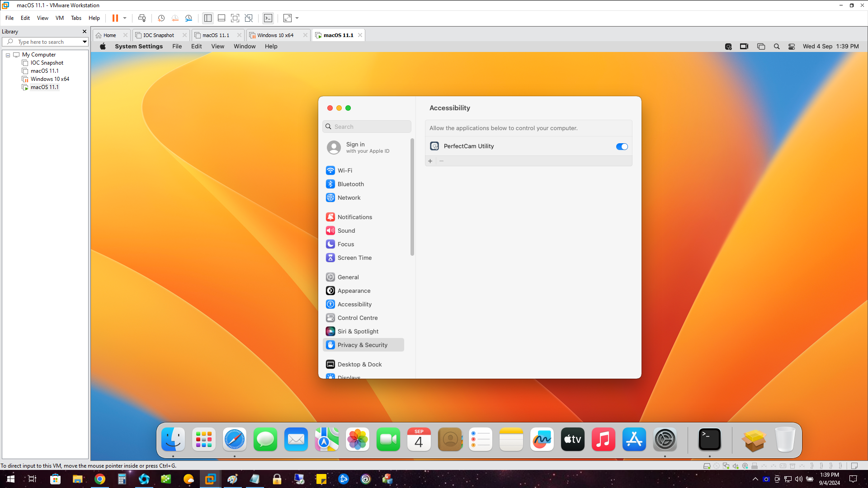
Task: Close the IOC Snapshot tab
Action: click(x=184, y=35)
